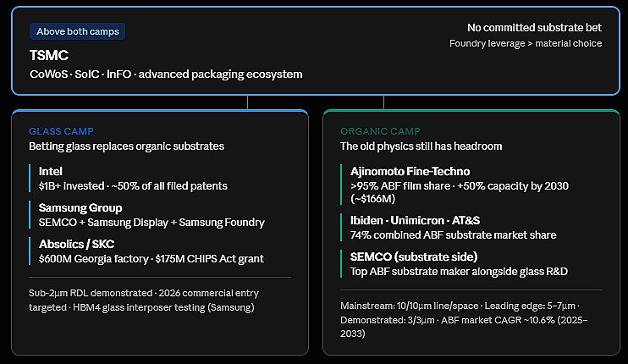
Task: Select 'SEMCO (substrate side)' heading
Action: pyautogui.click(x=414, y=256)
